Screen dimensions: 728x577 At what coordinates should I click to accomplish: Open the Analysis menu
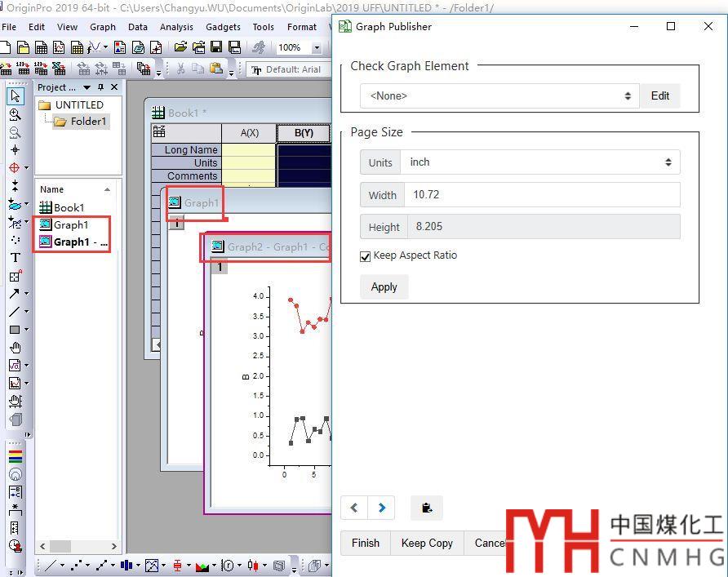click(x=176, y=27)
